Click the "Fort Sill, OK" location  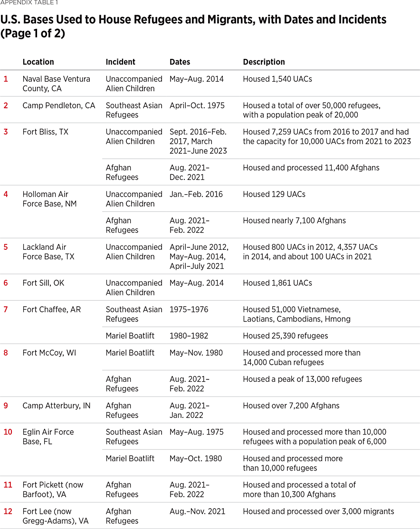coord(43,283)
